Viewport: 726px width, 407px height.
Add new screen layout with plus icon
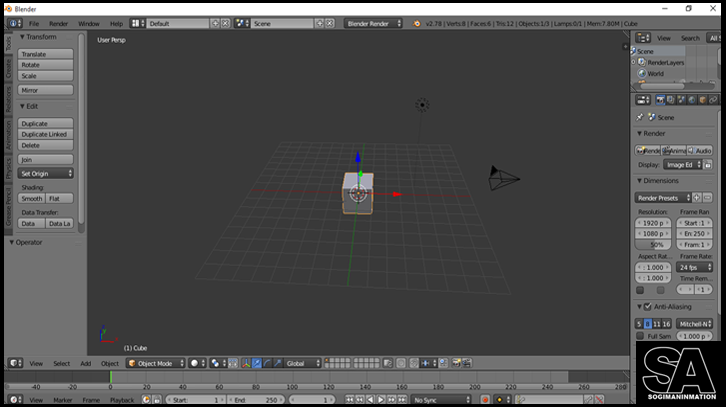pyautogui.click(x=215, y=23)
